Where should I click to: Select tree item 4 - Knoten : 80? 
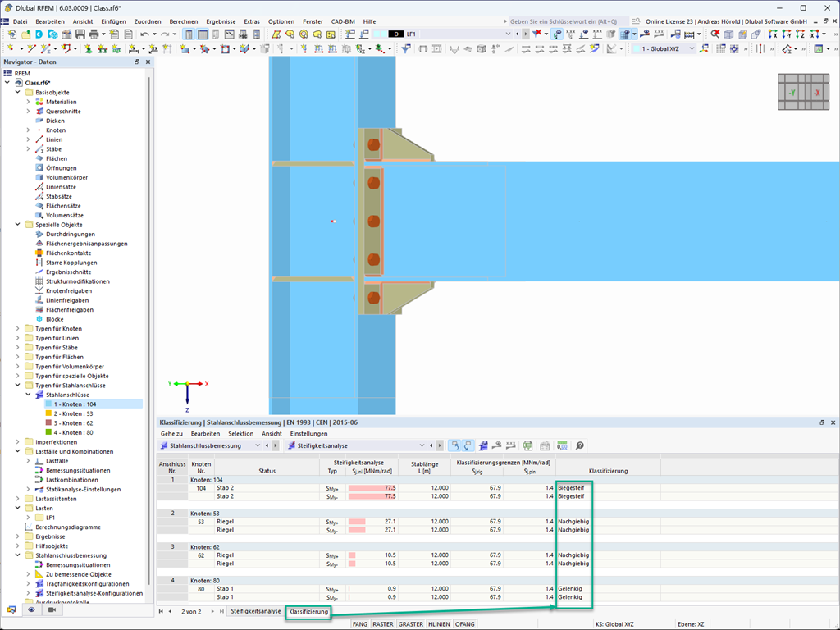[73, 432]
